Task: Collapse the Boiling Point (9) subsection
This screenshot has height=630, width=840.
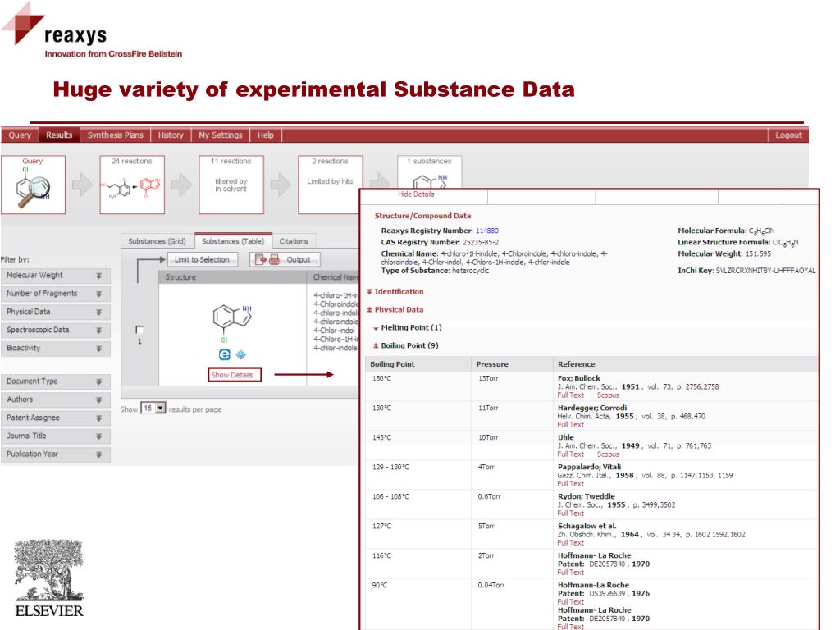Action: pos(406,345)
